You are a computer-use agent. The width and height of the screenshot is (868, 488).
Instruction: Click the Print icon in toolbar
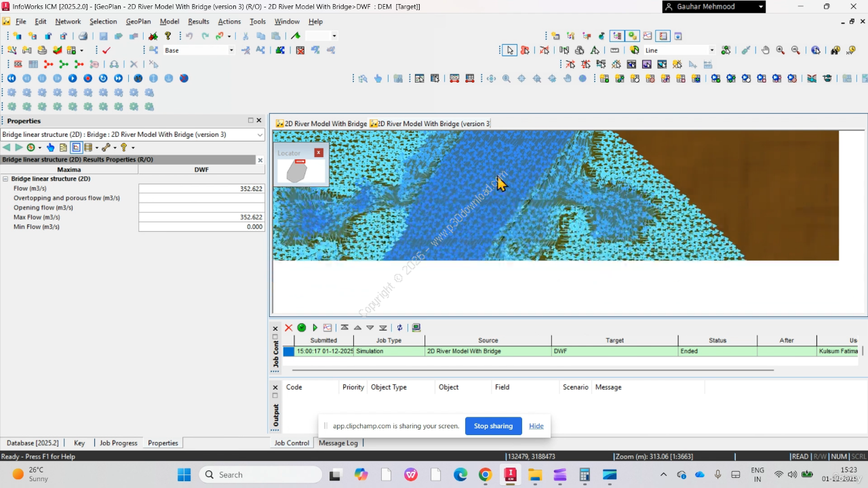(83, 36)
